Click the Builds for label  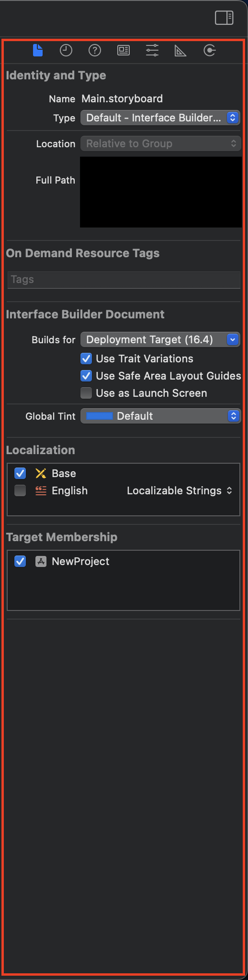(53, 340)
